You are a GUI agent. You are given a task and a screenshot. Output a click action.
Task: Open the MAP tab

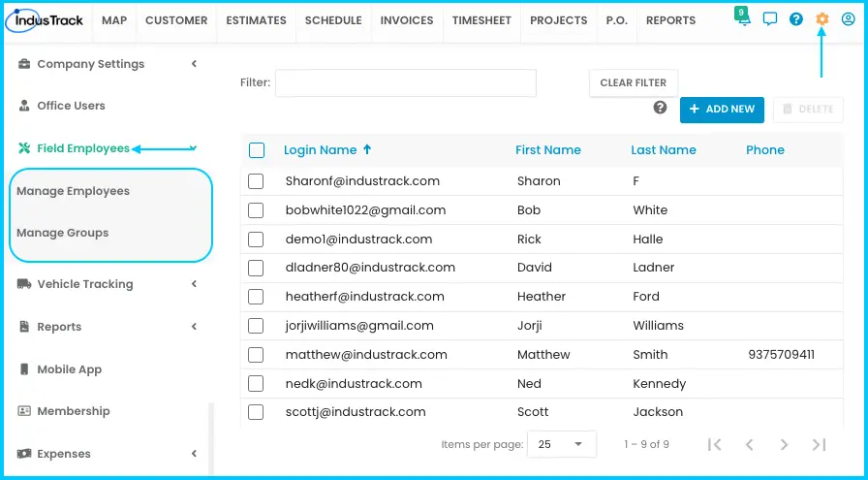click(x=114, y=20)
